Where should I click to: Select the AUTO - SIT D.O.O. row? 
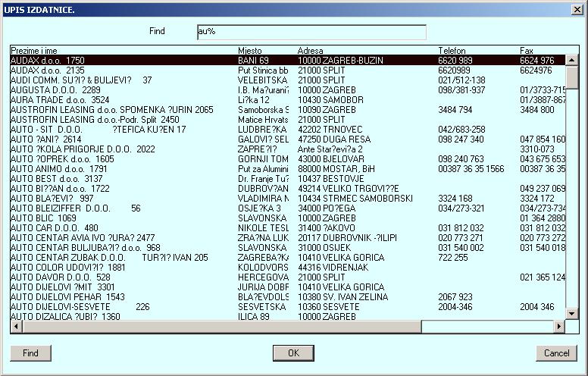click(288, 130)
